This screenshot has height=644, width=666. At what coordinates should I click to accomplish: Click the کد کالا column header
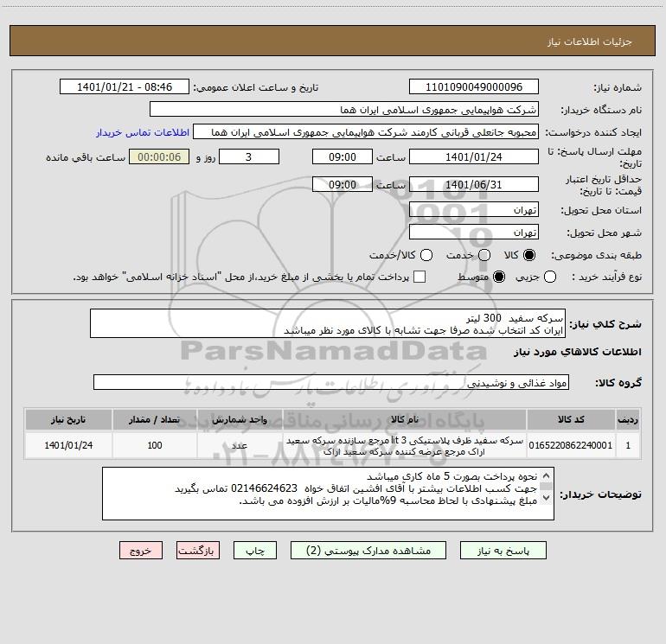coord(571,419)
